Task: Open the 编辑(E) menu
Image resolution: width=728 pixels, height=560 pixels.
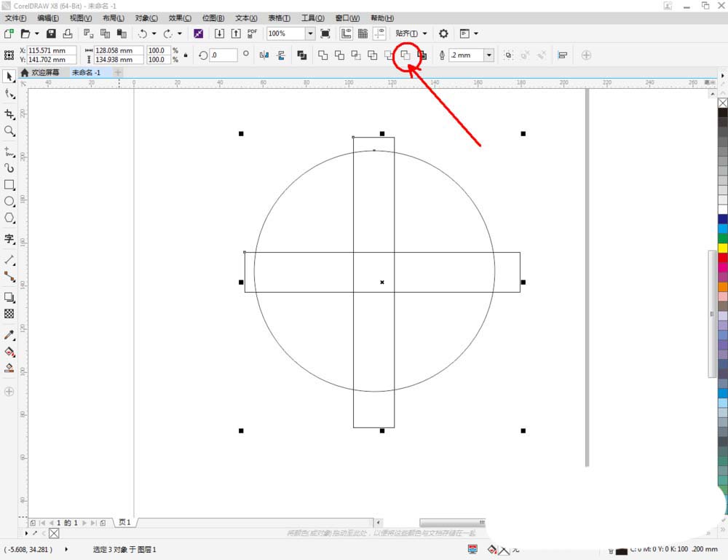Action: [48, 18]
